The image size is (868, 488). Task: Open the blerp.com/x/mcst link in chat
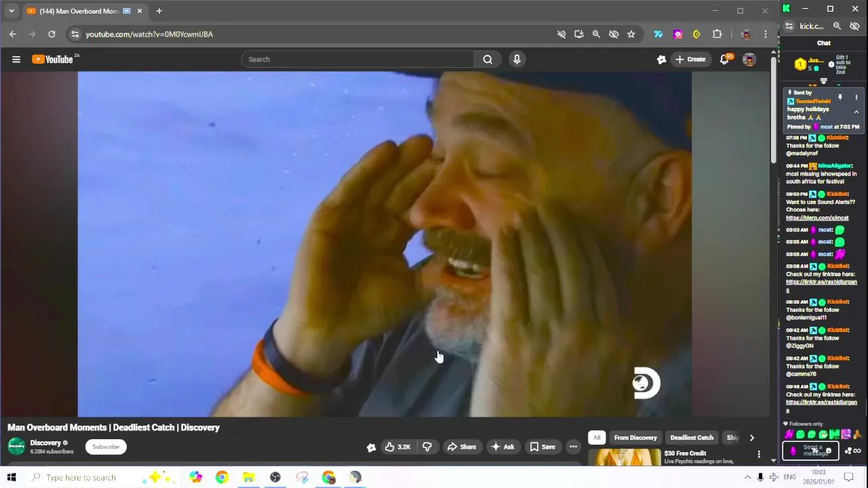tap(817, 218)
